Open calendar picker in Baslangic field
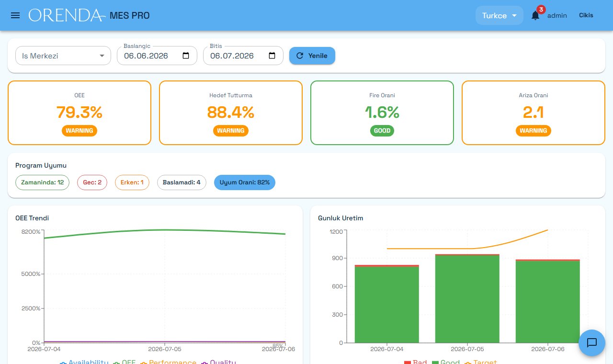The image size is (613, 364). (x=186, y=56)
